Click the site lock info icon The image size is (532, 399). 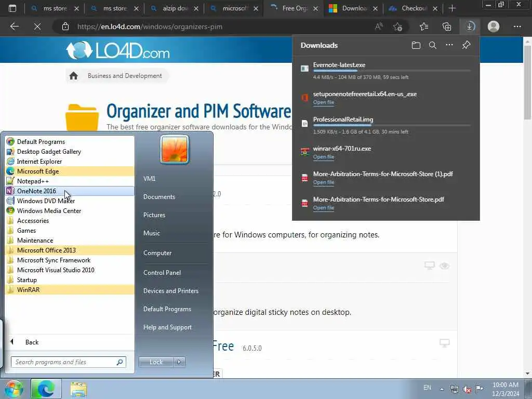(65, 26)
